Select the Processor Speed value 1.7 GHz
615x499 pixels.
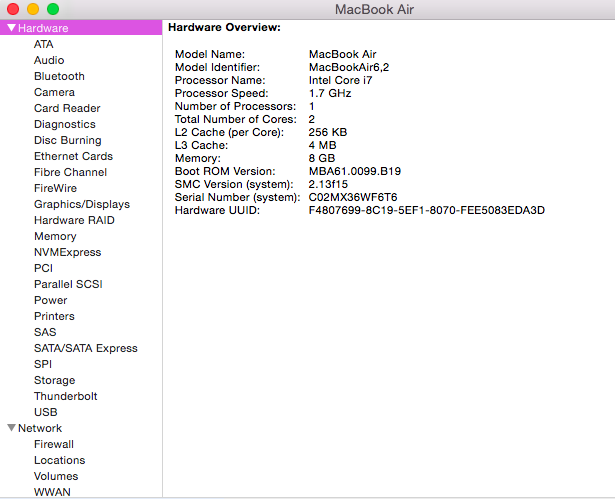330,93
